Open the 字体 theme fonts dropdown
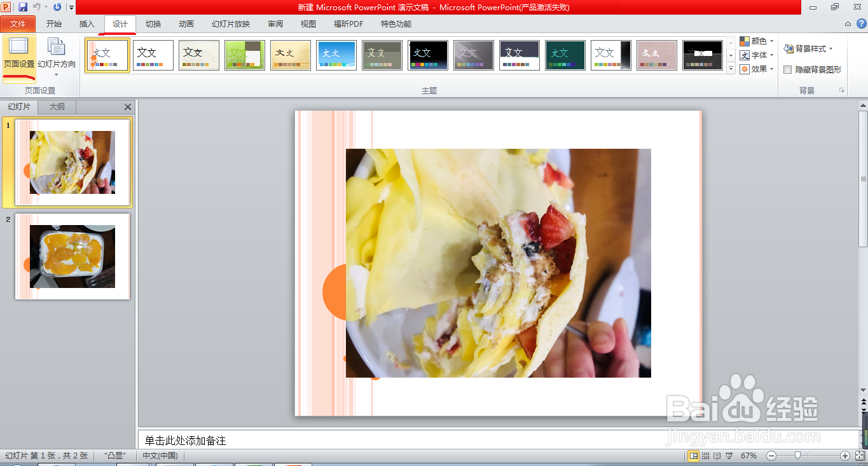 (x=757, y=55)
